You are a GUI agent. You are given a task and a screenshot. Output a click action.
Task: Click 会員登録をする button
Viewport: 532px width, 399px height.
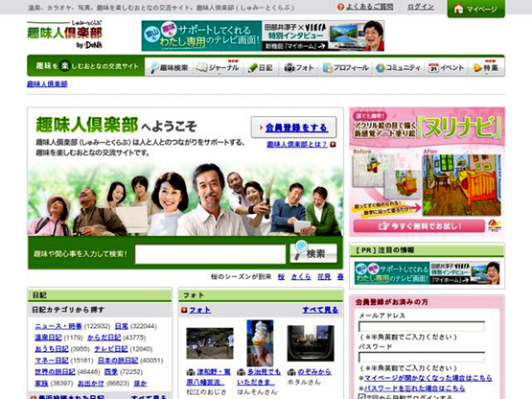[294, 128]
